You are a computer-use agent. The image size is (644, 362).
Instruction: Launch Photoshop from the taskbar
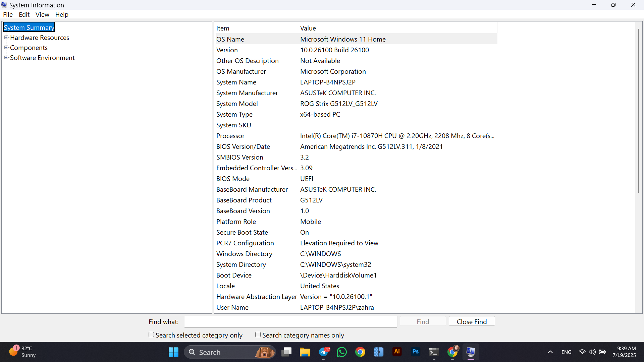pos(415,352)
